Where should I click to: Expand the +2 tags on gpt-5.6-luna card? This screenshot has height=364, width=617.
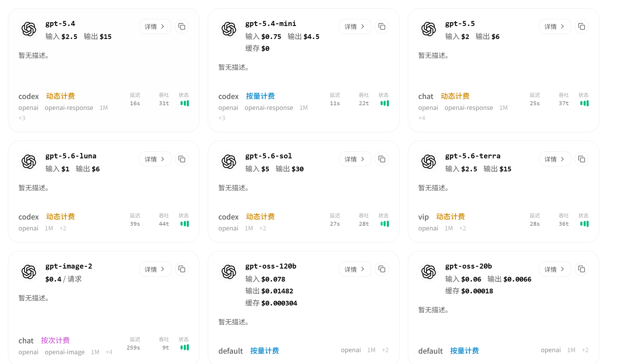point(63,228)
